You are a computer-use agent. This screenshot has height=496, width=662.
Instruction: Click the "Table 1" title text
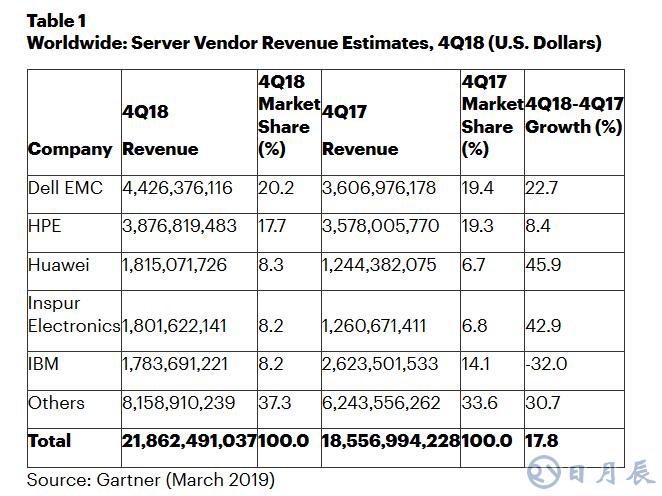(x=56, y=20)
